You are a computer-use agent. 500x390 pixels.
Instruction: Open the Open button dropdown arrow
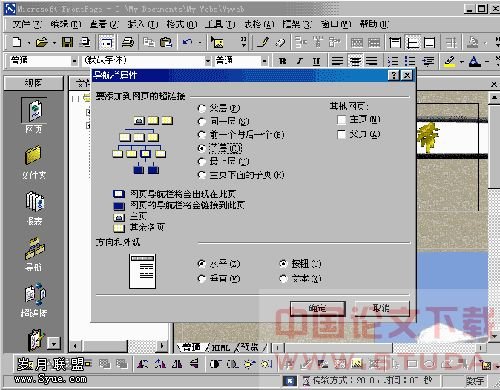(x=54, y=43)
